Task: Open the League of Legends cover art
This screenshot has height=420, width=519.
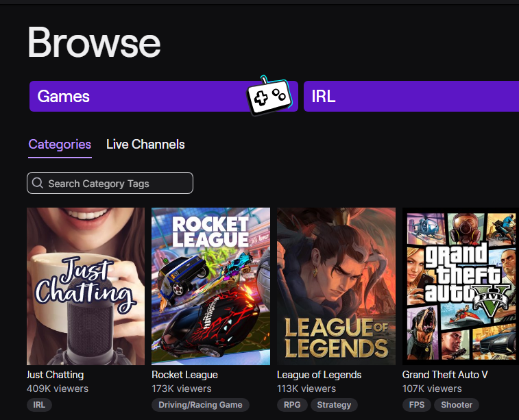Action: pyautogui.click(x=337, y=286)
